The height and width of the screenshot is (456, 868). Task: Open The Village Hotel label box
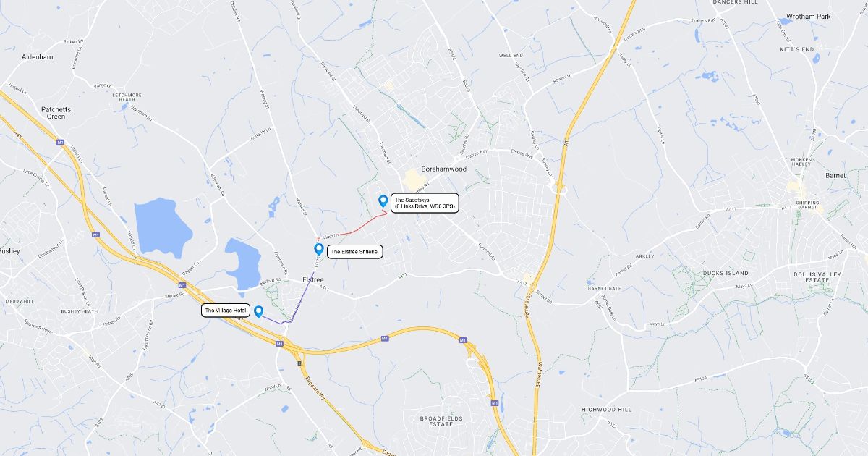tap(226, 311)
